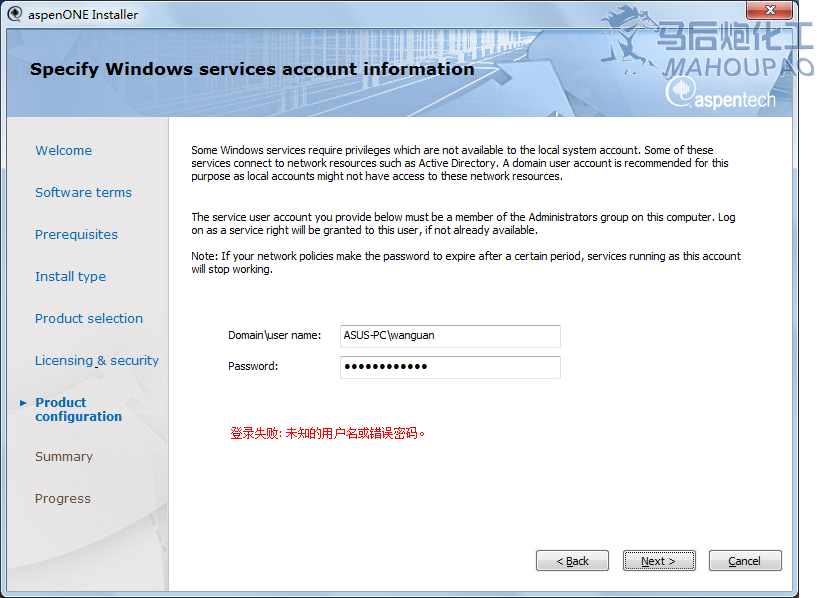Close the aspenONE Installer window
The width and height of the screenshot is (819, 598).
pyautogui.click(x=770, y=9)
